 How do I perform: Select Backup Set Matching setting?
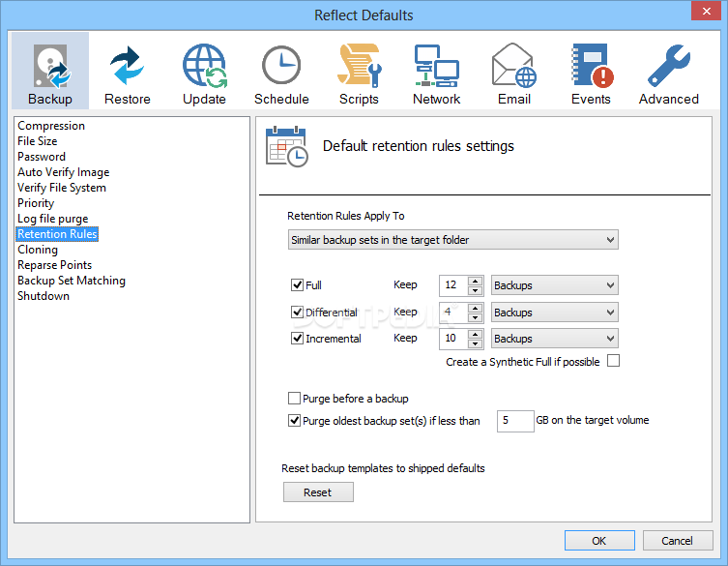[71, 281]
